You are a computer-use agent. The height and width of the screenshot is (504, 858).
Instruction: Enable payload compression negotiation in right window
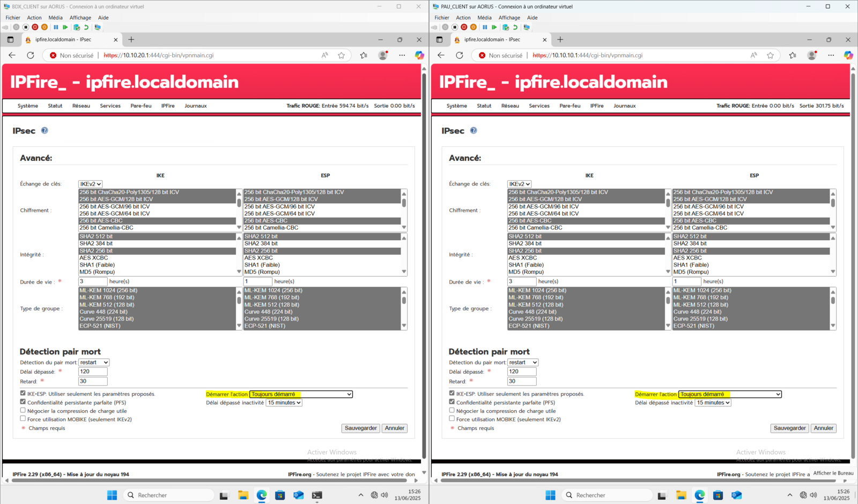tap(452, 410)
